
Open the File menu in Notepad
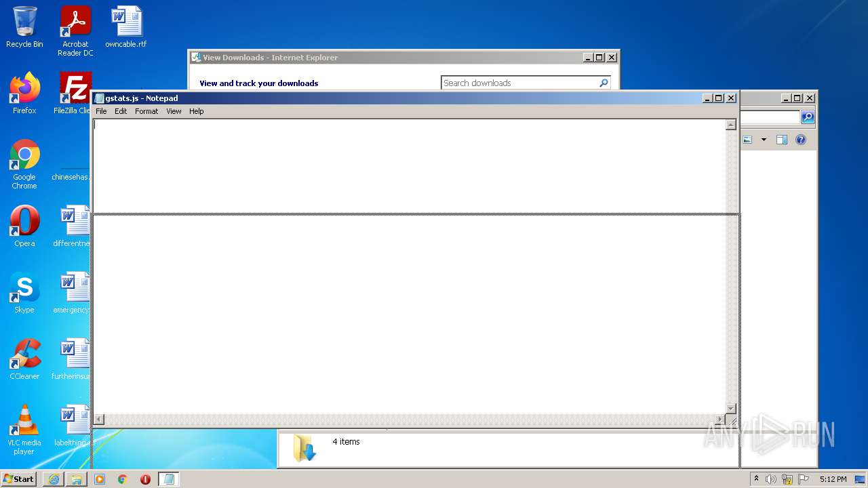point(101,111)
